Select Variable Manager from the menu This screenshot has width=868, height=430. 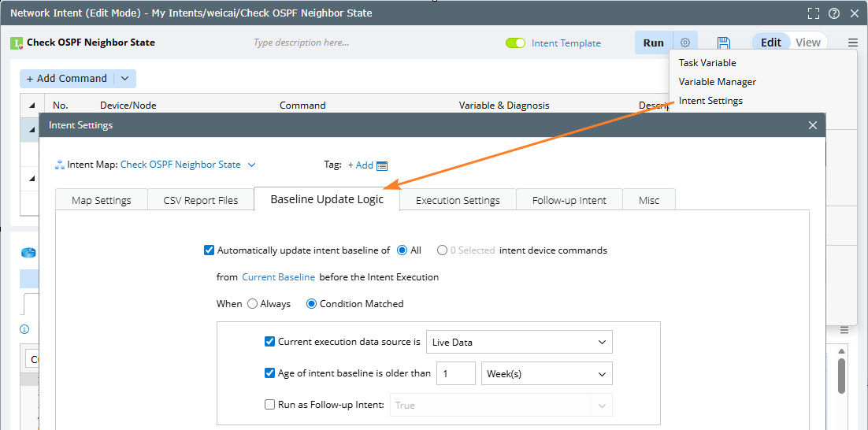click(718, 82)
